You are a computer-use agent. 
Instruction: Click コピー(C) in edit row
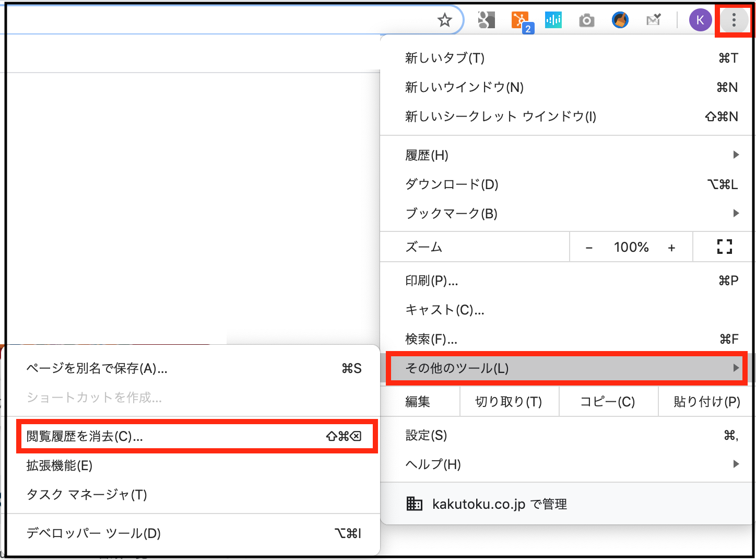[x=608, y=401]
